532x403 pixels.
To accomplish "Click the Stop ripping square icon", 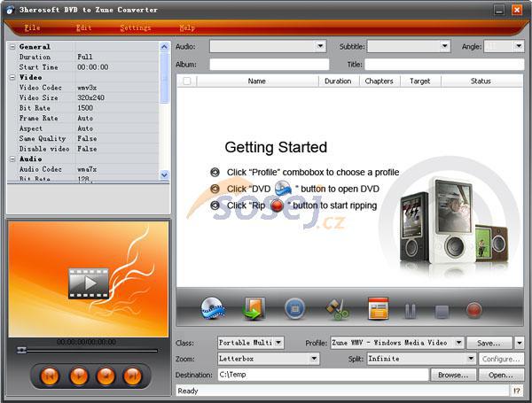I will click(x=442, y=312).
